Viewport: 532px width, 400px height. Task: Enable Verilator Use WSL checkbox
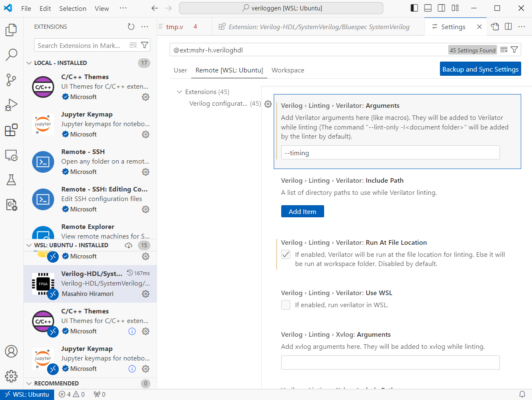[x=286, y=305]
